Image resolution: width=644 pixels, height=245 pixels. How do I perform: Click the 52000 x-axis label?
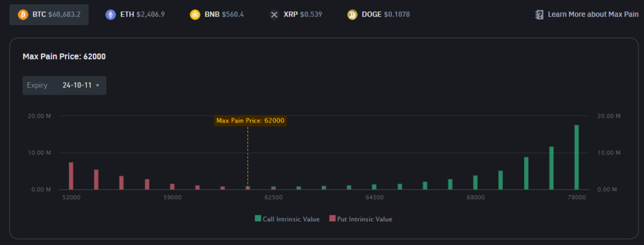pyautogui.click(x=71, y=198)
